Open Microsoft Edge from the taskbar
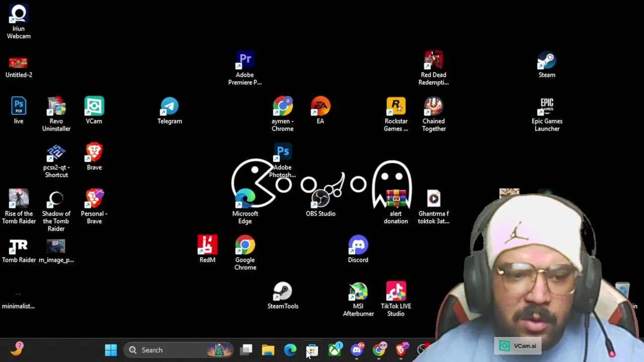The image size is (644, 362). (290, 350)
